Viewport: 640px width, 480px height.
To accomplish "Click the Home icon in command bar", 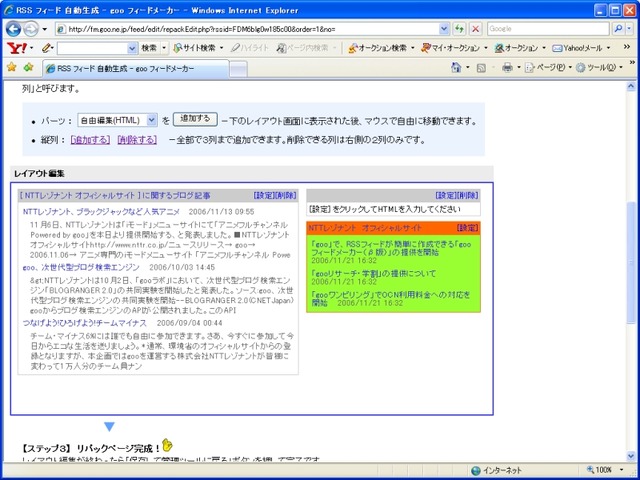I will click(456, 67).
